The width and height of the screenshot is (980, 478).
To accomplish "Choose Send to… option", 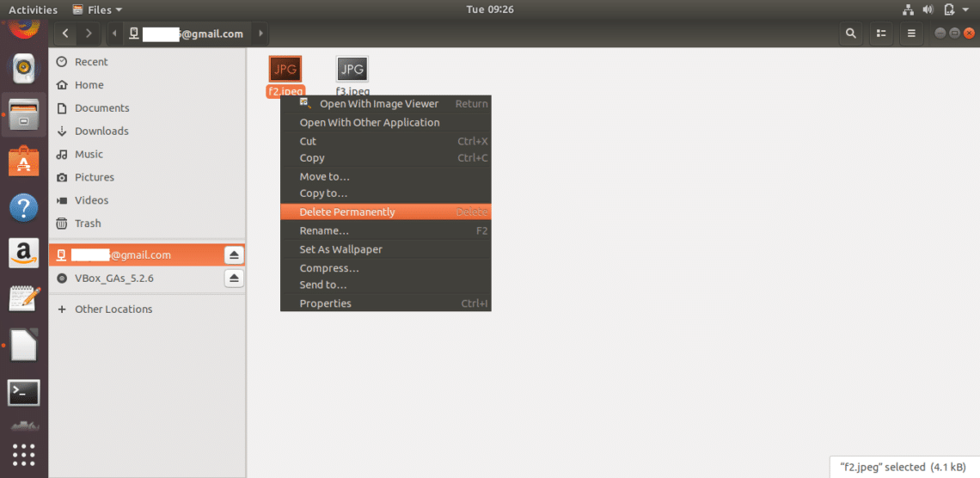I will pyautogui.click(x=386, y=285).
